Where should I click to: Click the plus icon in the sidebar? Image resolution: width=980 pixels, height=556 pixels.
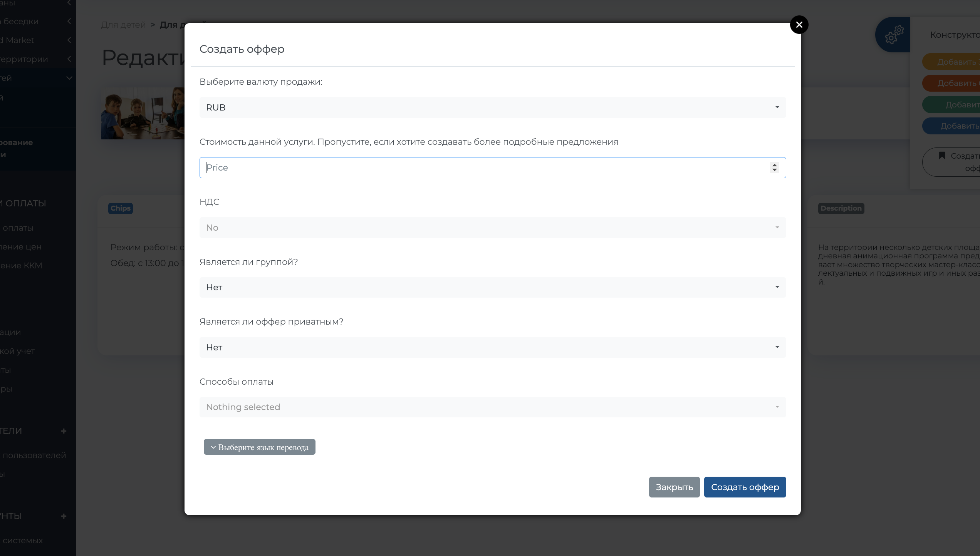pyautogui.click(x=64, y=431)
